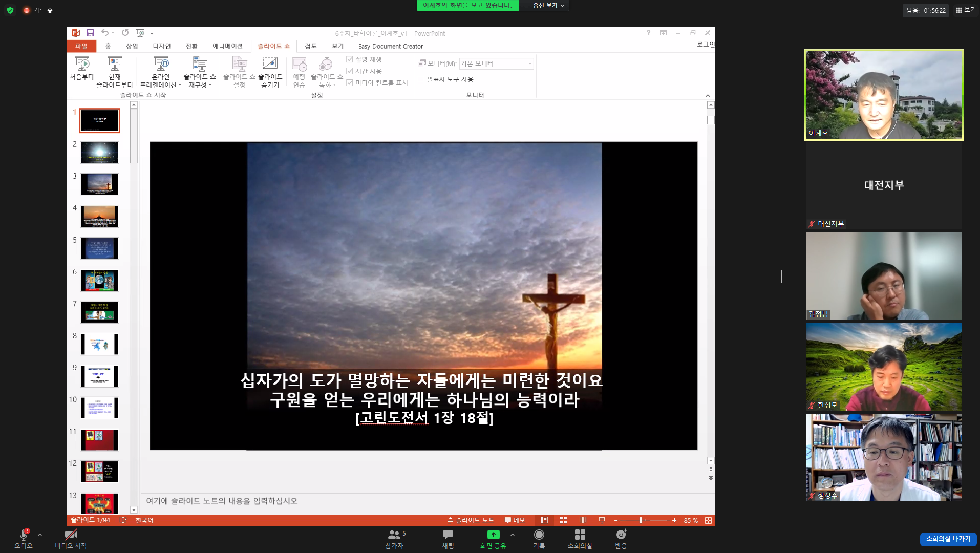Click slide counter 슬라이드 1/94
The image size is (980, 553).
(90, 520)
